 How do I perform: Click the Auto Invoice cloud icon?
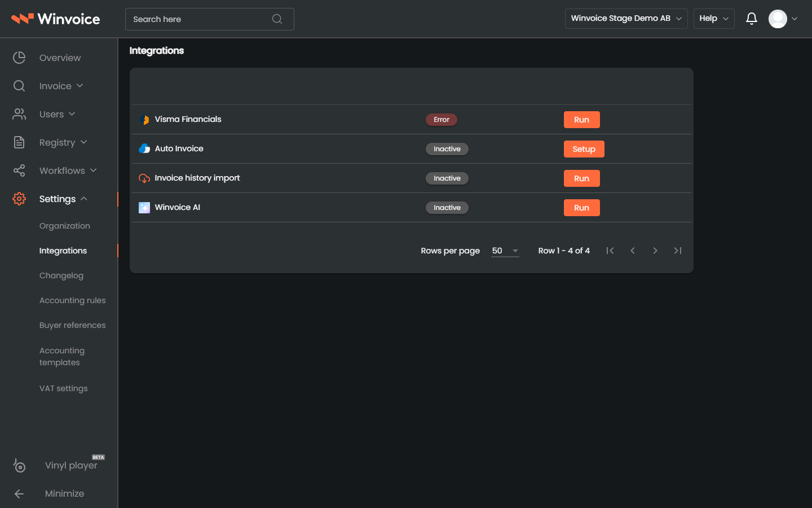pos(144,148)
